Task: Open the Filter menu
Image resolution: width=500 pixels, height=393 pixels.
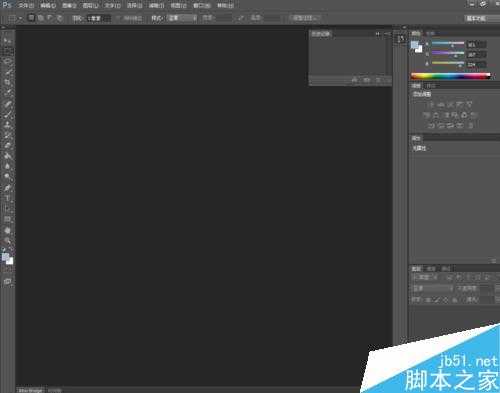Action: tap(156, 6)
